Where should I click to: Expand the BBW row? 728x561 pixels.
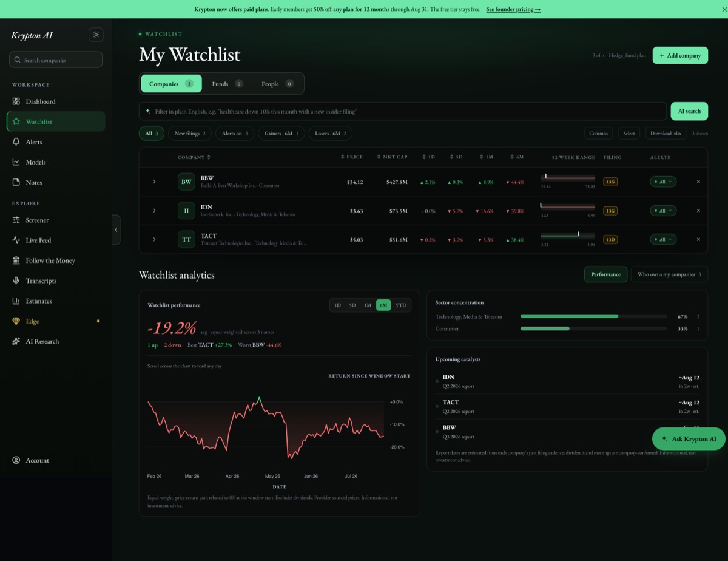pos(154,182)
